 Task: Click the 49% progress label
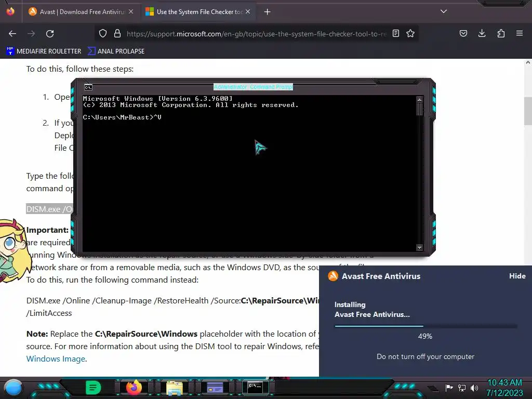coord(425,336)
